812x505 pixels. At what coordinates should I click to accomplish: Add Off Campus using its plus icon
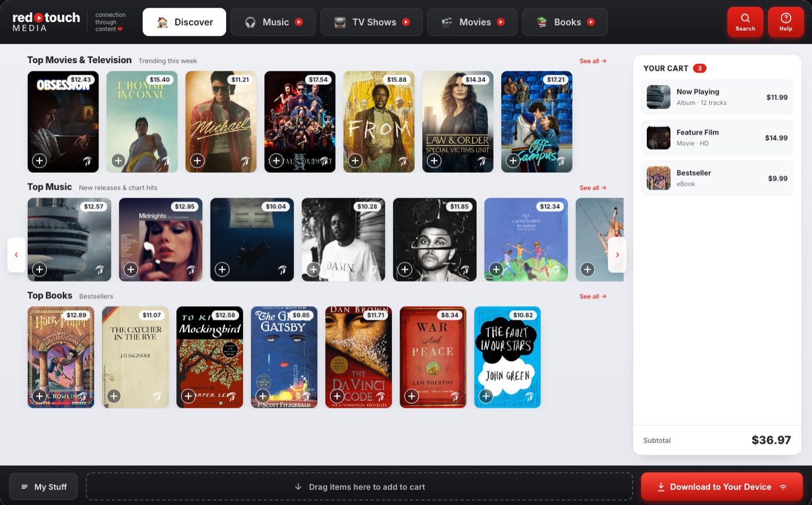tap(513, 161)
